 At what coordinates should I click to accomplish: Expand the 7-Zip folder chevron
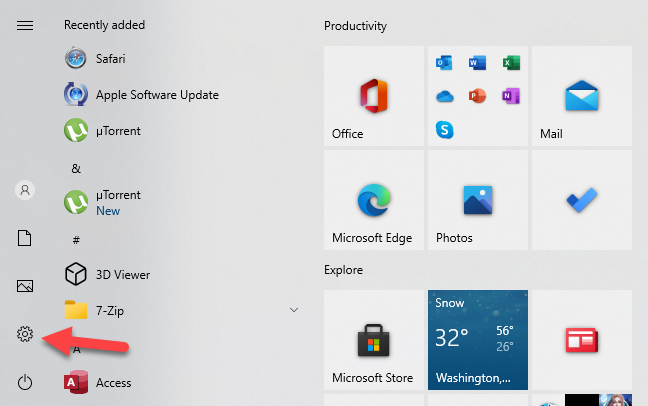pyautogui.click(x=293, y=310)
